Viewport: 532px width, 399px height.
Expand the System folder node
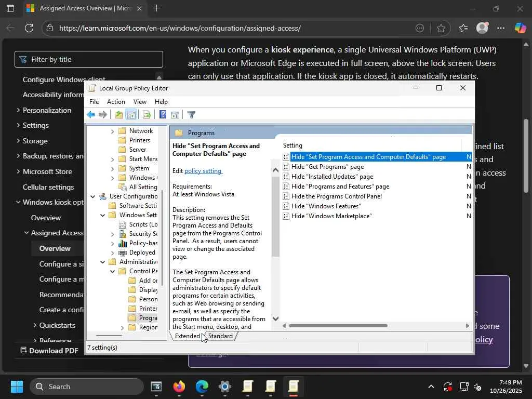tap(112, 169)
